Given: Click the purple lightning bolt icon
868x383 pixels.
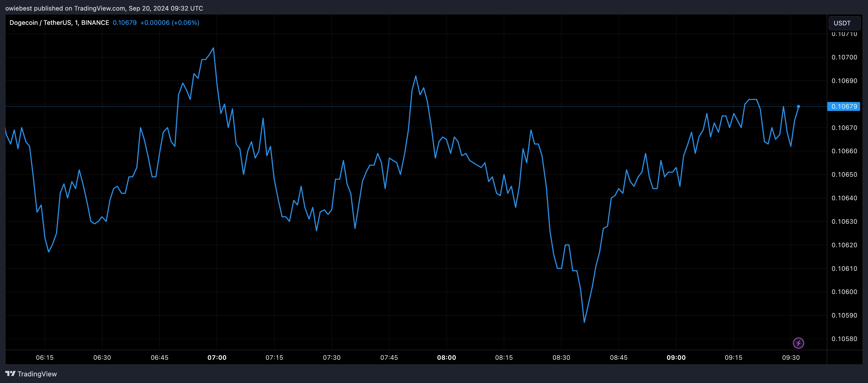Looking at the screenshot, I should (x=798, y=343).
